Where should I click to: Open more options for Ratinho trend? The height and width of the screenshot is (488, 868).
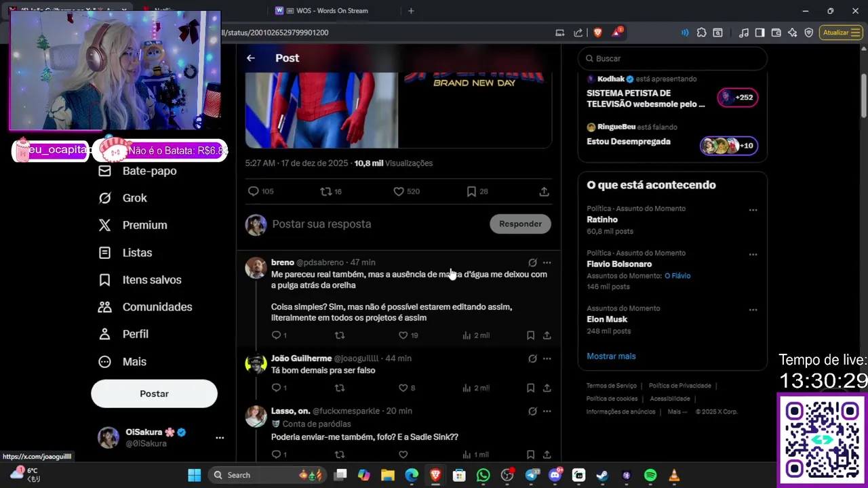[x=753, y=210]
